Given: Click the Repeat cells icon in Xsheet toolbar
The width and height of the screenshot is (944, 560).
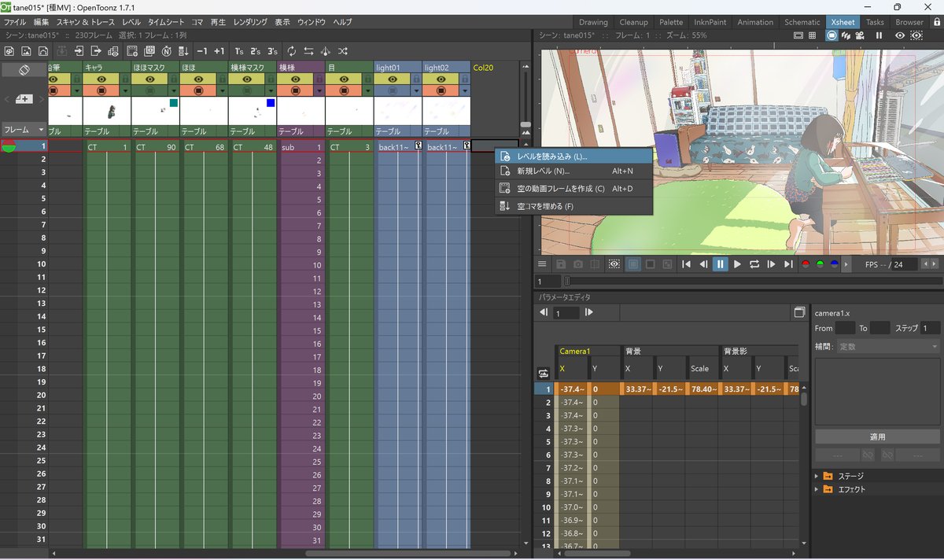Looking at the screenshot, I should coord(292,51).
